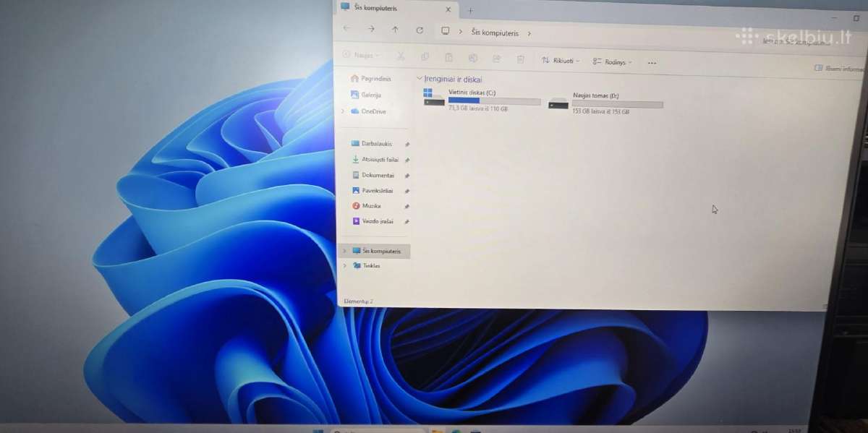
Task: Click the Paste clipboard icon
Action: (x=448, y=57)
